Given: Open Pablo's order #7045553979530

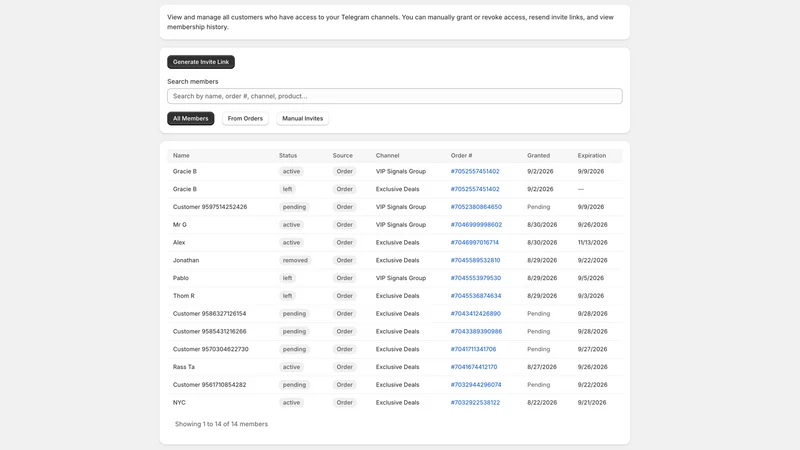Looking at the screenshot, I should (476, 278).
